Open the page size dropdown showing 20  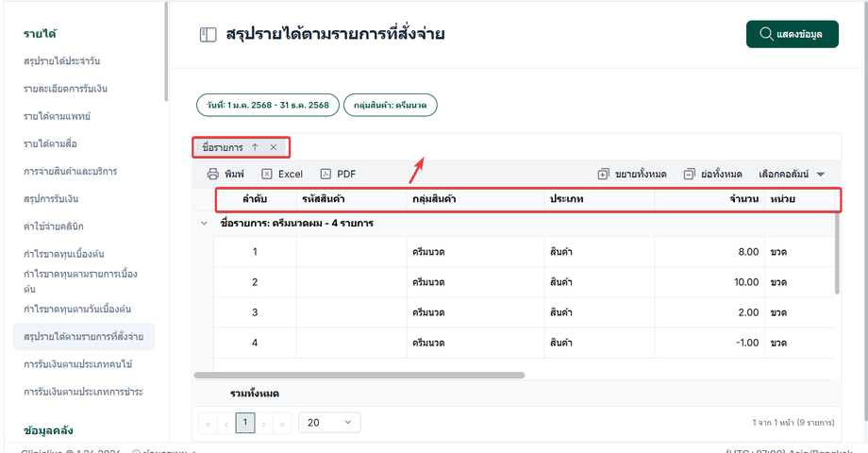[329, 423]
